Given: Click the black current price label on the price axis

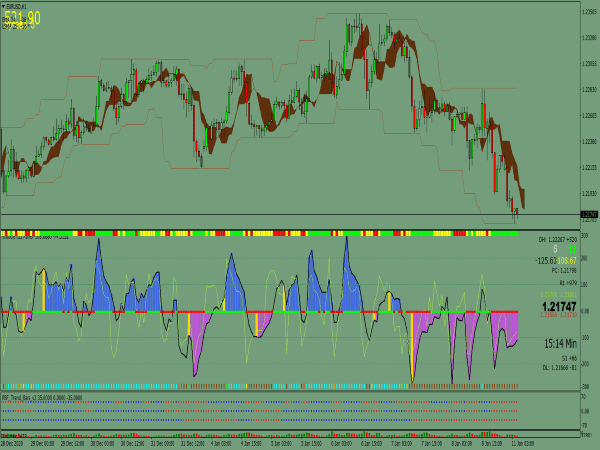Looking at the screenshot, I should pyautogui.click(x=589, y=214).
